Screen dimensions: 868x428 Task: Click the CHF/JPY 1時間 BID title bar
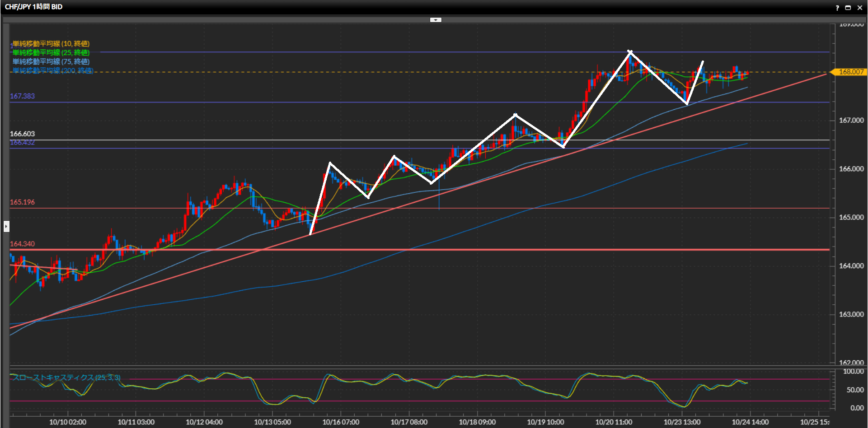(34, 7)
